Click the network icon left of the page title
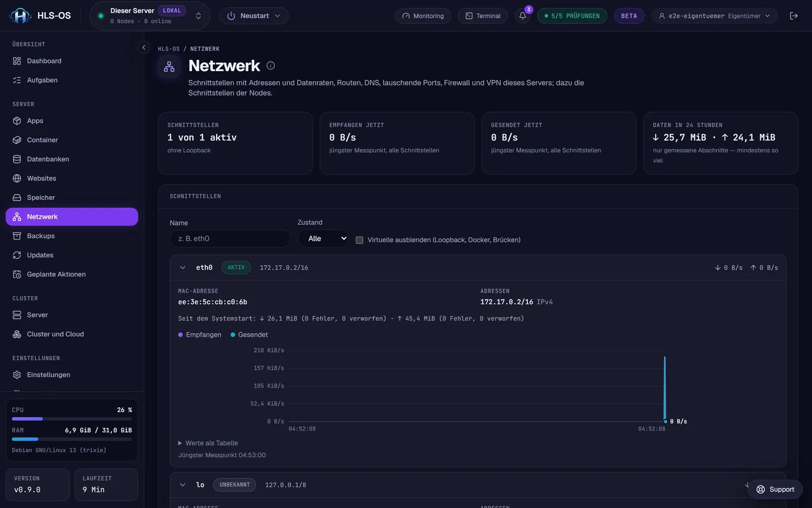Viewport: 812px width, 508px height. (x=169, y=67)
